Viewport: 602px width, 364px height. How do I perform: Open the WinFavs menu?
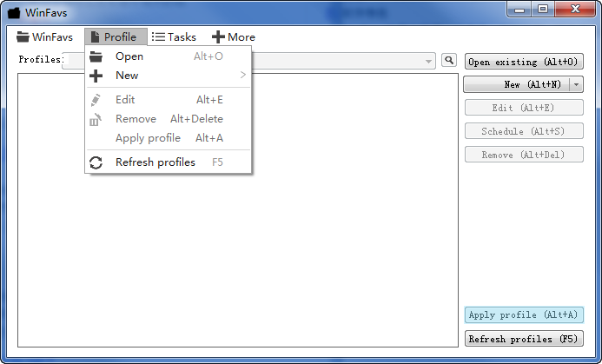point(44,36)
